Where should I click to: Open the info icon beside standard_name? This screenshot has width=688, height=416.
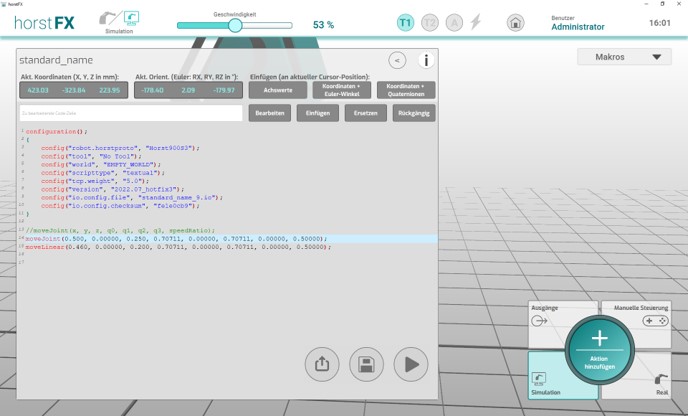point(425,61)
